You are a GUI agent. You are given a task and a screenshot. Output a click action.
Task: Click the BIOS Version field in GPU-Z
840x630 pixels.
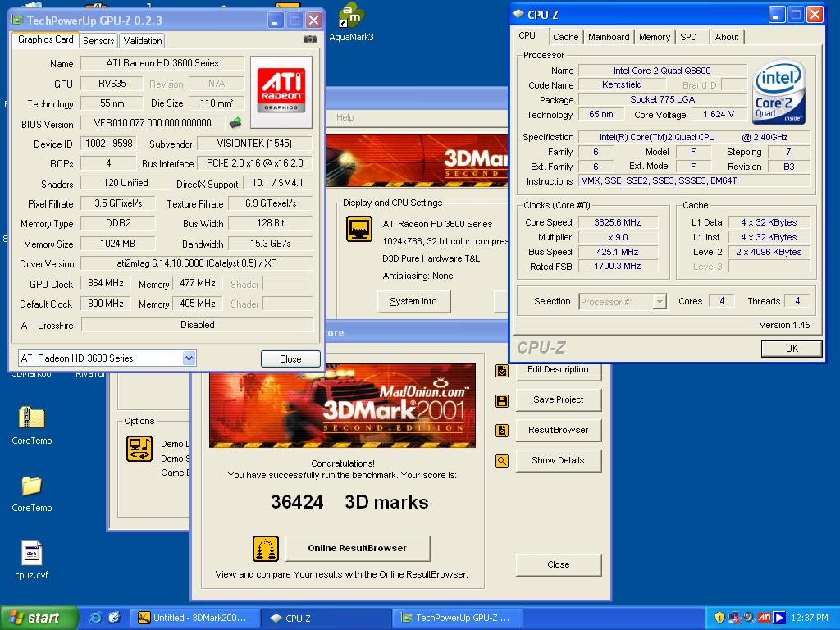153,123
